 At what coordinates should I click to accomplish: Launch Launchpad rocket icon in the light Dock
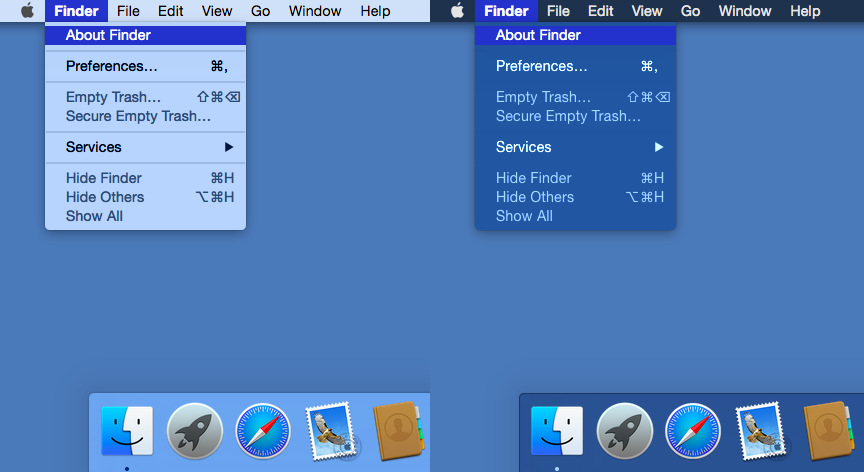195,431
